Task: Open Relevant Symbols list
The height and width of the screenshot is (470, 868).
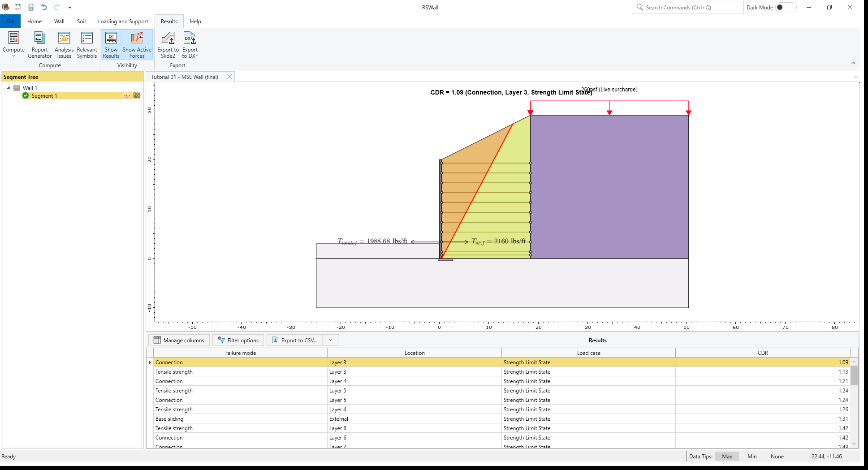Action: 87,45
